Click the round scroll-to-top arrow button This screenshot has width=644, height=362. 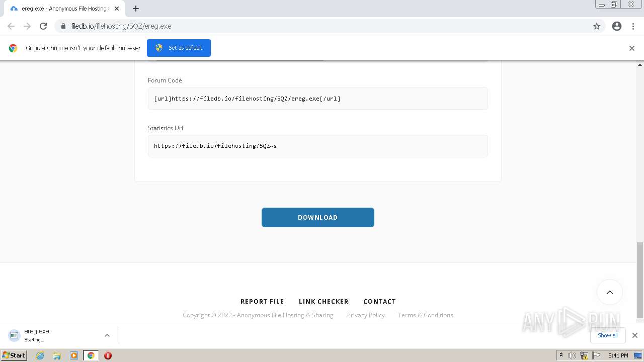tap(610, 292)
